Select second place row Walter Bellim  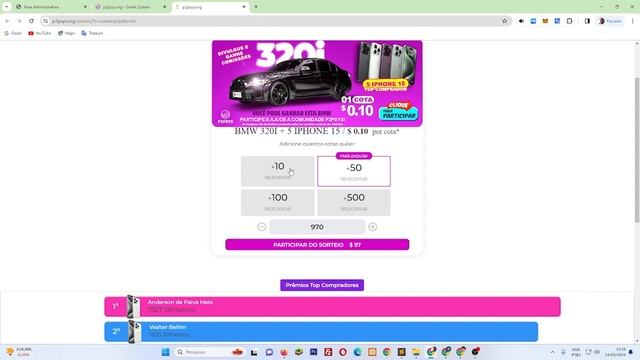[x=321, y=331]
